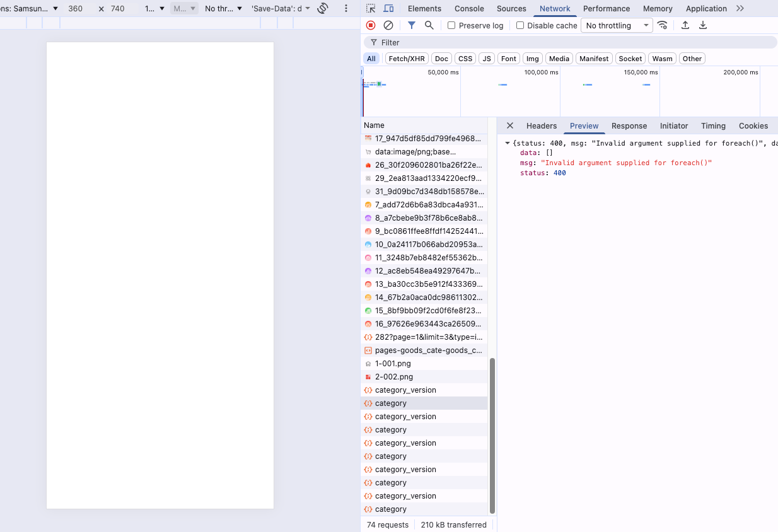This screenshot has height=532, width=778.
Task: Check the Disable cache checkbox
Action: click(x=520, y=26)
